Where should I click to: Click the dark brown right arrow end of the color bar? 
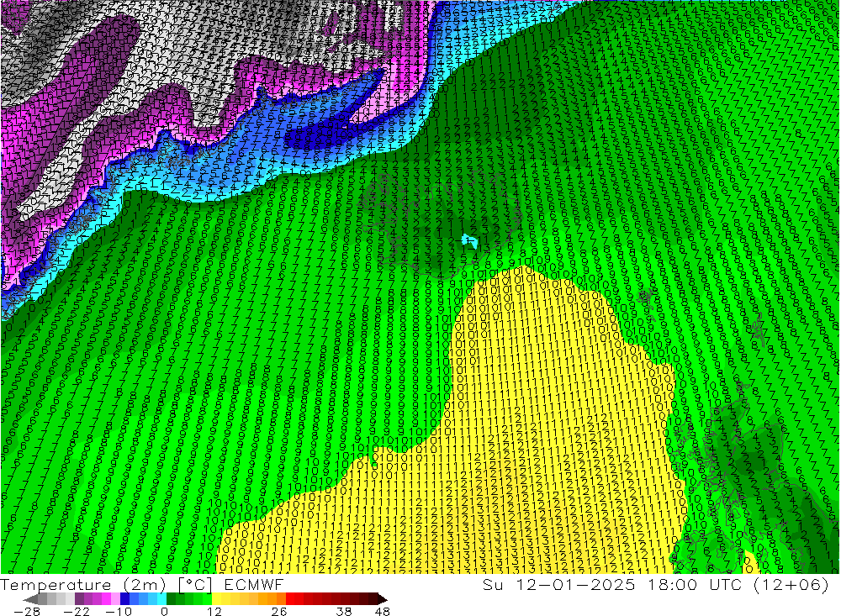point(383,599)
